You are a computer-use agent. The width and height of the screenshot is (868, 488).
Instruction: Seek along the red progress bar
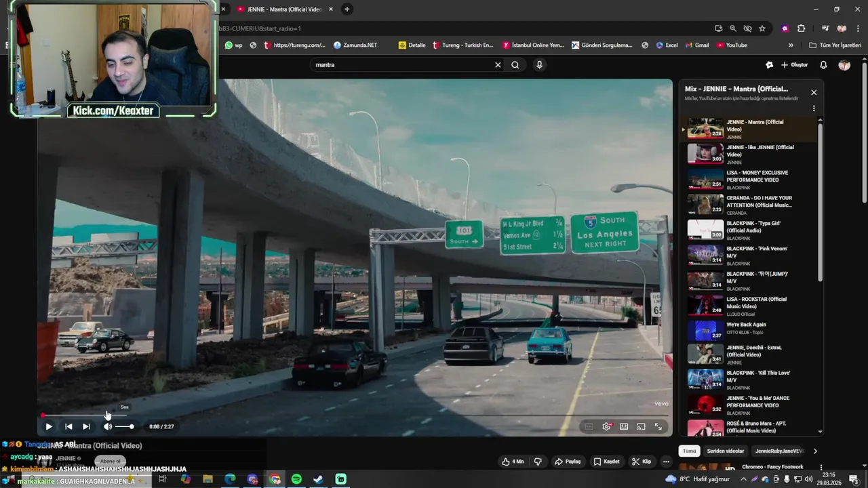point(355,415)
